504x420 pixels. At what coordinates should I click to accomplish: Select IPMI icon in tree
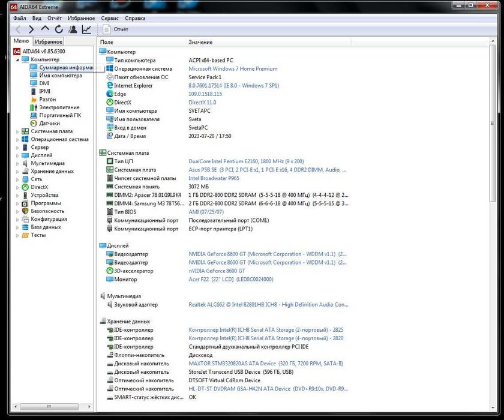tap(34, 91)
